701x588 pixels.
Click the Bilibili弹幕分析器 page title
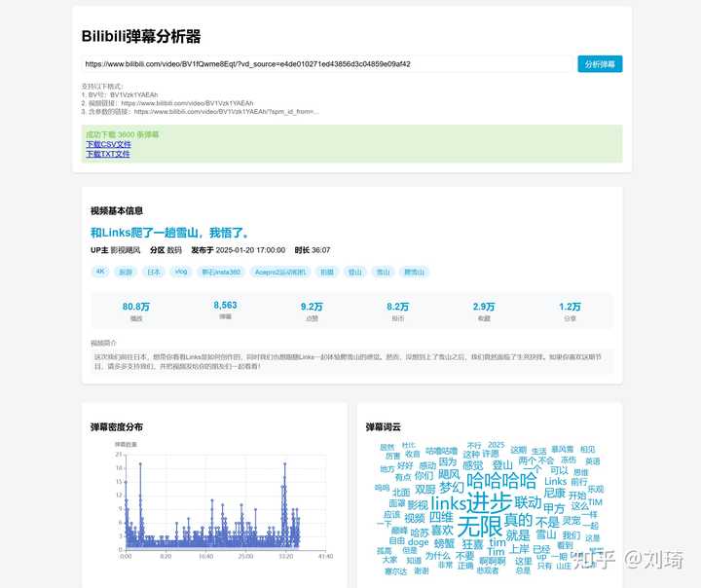[x=141, y=36]
